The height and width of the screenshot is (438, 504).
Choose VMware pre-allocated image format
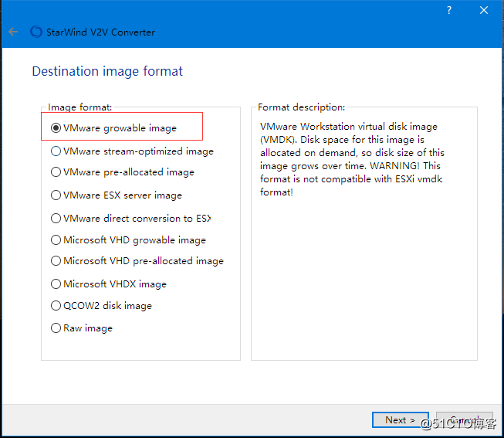click(x=123, y=172)
